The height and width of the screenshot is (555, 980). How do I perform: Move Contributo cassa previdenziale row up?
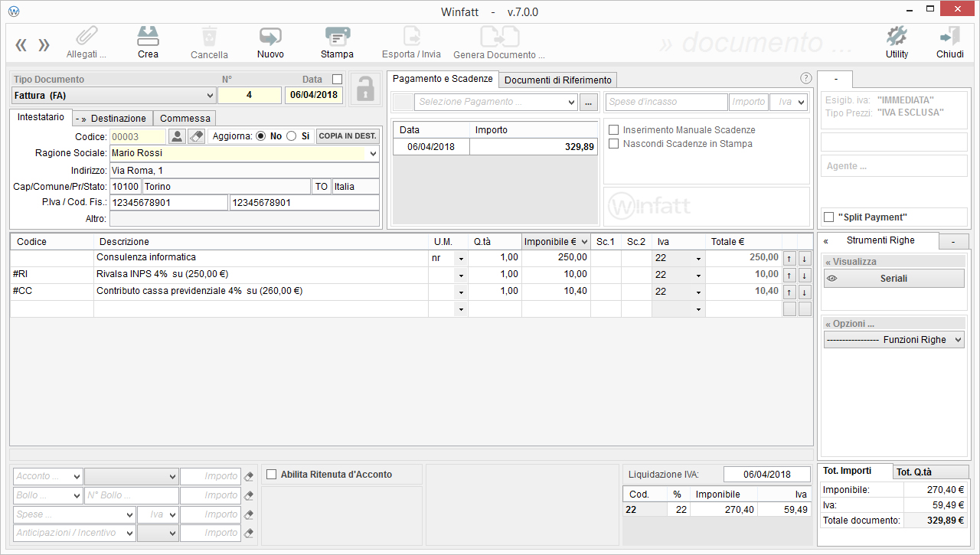[789, 292]
